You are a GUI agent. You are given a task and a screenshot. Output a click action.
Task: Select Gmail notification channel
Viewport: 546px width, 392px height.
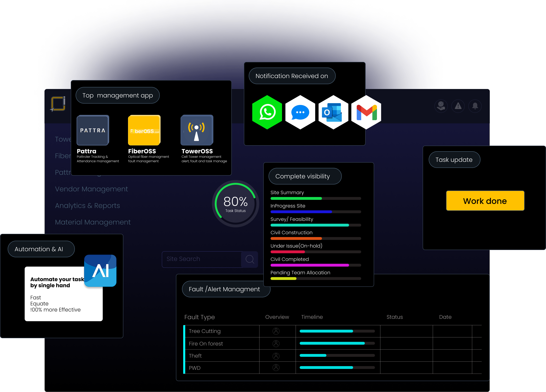pos(365,111)
